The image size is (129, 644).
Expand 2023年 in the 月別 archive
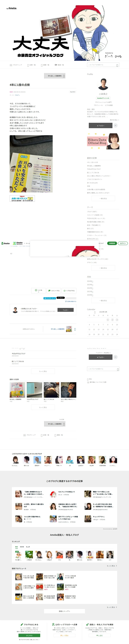coord(90,285)
